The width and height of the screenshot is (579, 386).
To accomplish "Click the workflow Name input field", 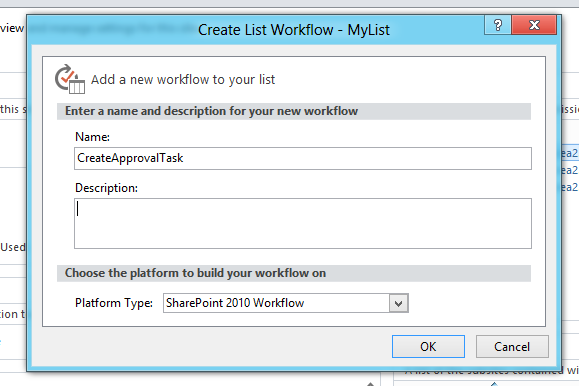I will pos(303,158).
